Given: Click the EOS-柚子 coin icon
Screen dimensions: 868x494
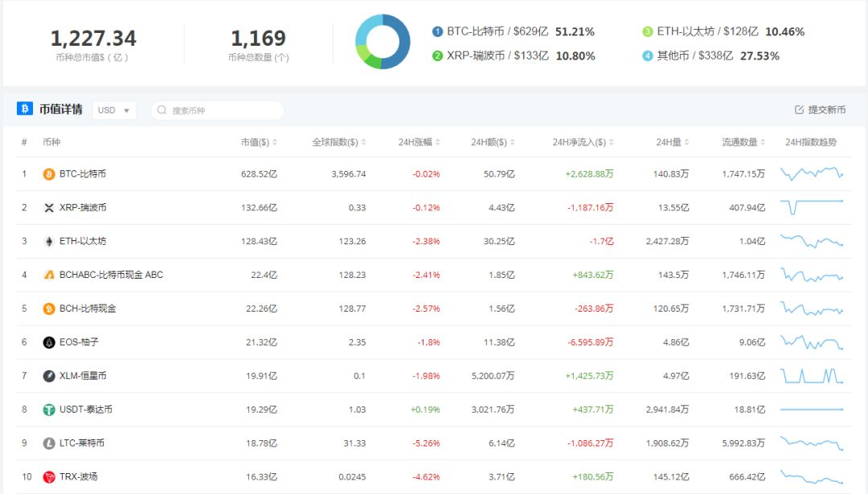Looking at the screenshot, I should click(x=49, y=342).
